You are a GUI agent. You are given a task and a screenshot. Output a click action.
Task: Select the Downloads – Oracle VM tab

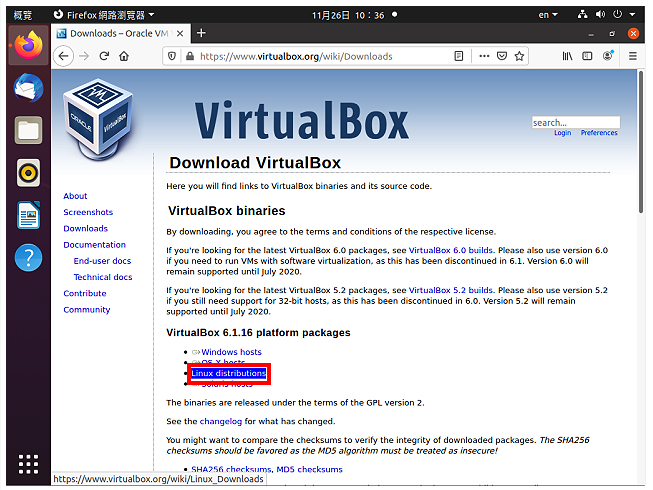121,33
